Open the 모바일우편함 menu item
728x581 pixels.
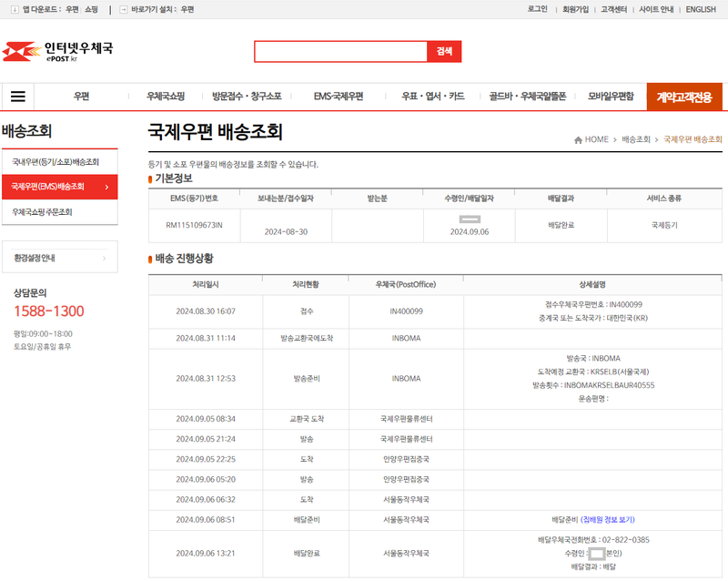pyautogui.click(x=610, y=97)
